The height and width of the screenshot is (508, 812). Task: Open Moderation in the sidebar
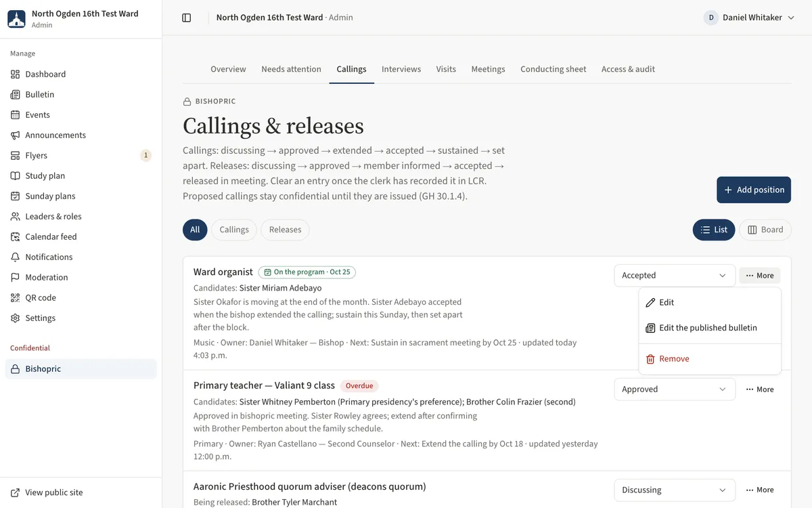tap(81, 277)
